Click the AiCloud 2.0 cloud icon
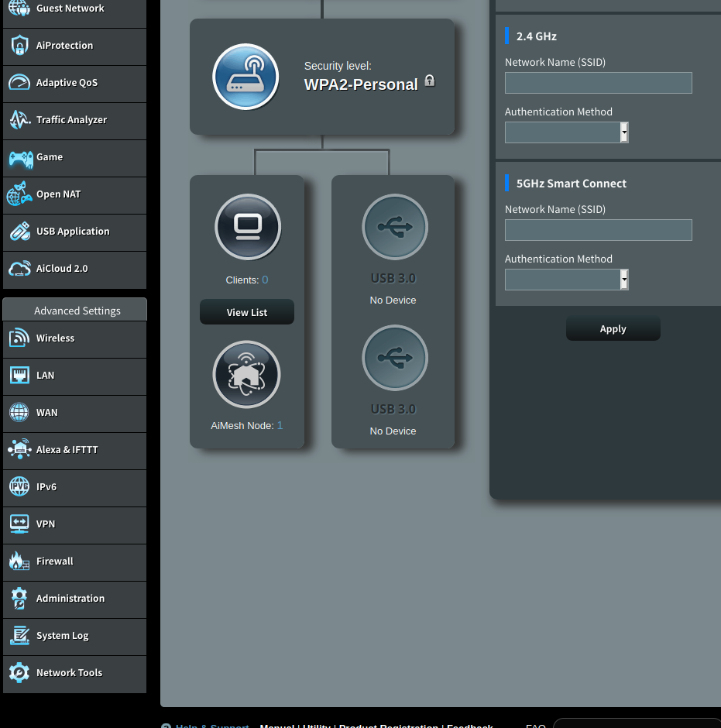This screenshot has width=721, height=728. click(x=19, y=269)
